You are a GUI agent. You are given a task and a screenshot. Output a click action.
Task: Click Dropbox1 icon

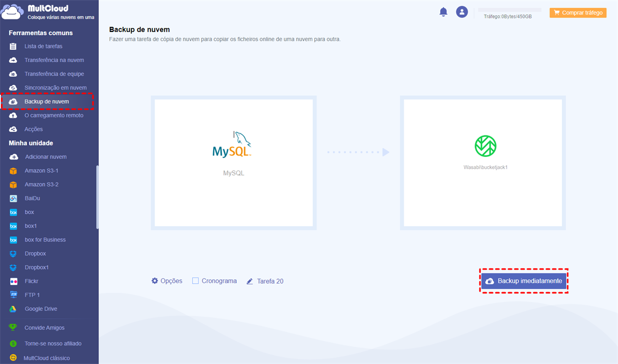[13, 268]
